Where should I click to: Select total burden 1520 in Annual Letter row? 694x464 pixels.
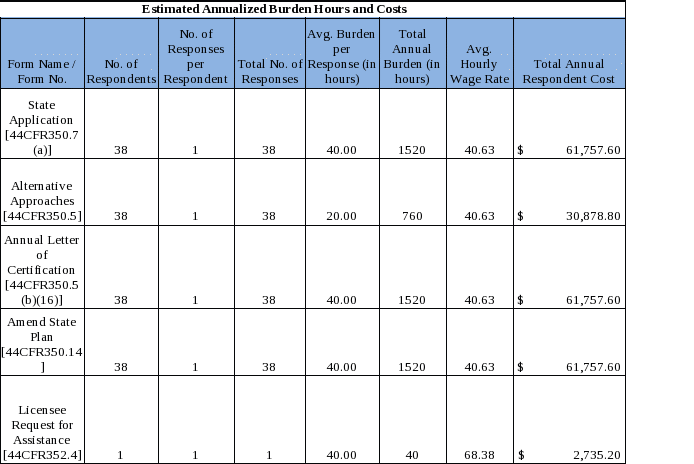coord(412,300)
